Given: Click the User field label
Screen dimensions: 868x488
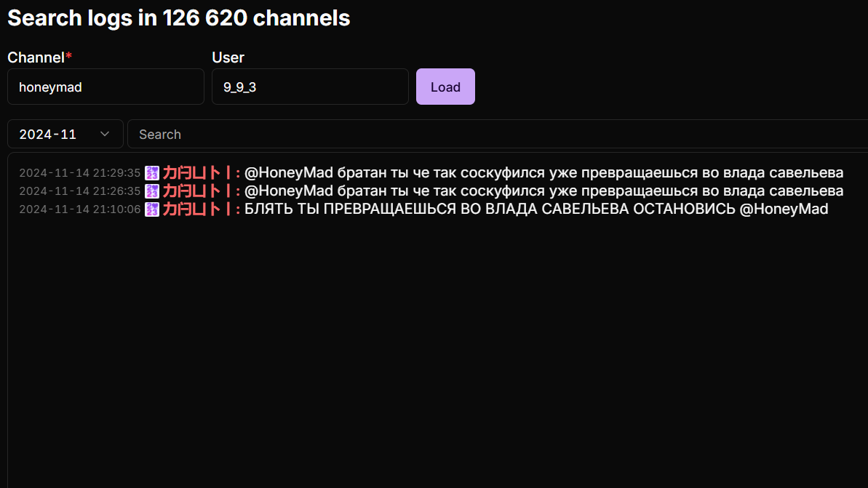Looking at the screenshot, I should click(228, 57).
